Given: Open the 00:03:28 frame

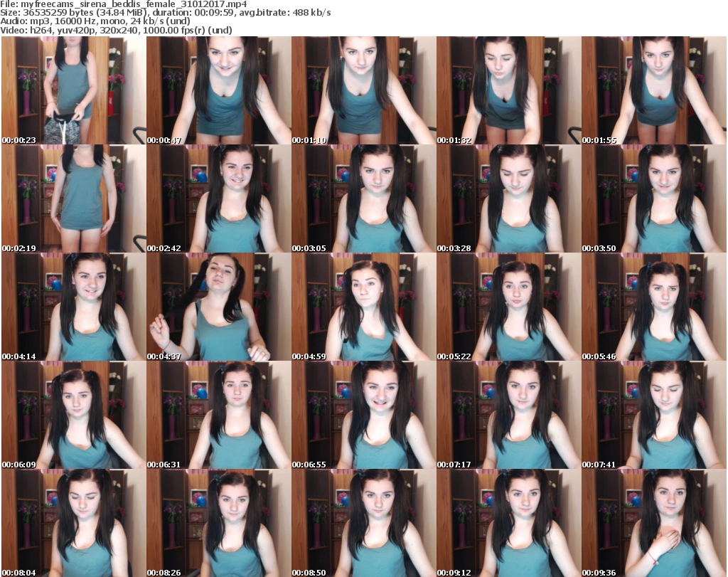Looking at the screenshot, I should (508, 198).
